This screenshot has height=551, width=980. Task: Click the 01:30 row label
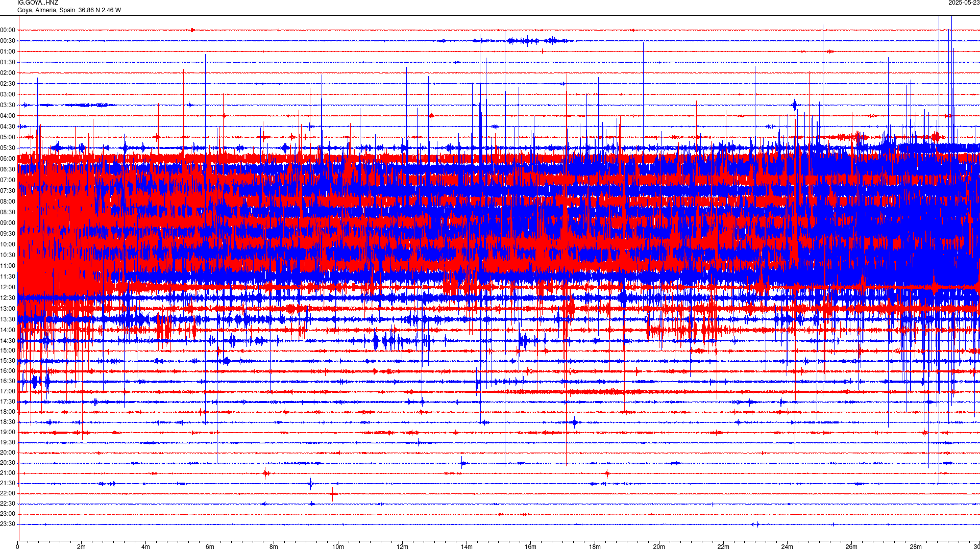click(x=8, y=63)
